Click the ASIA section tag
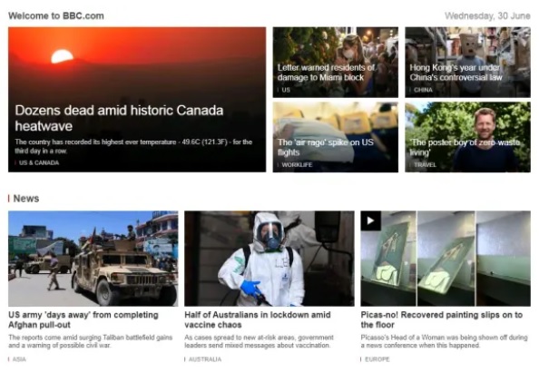This screenshot has height=392, width=539. [x=19, y=359]
